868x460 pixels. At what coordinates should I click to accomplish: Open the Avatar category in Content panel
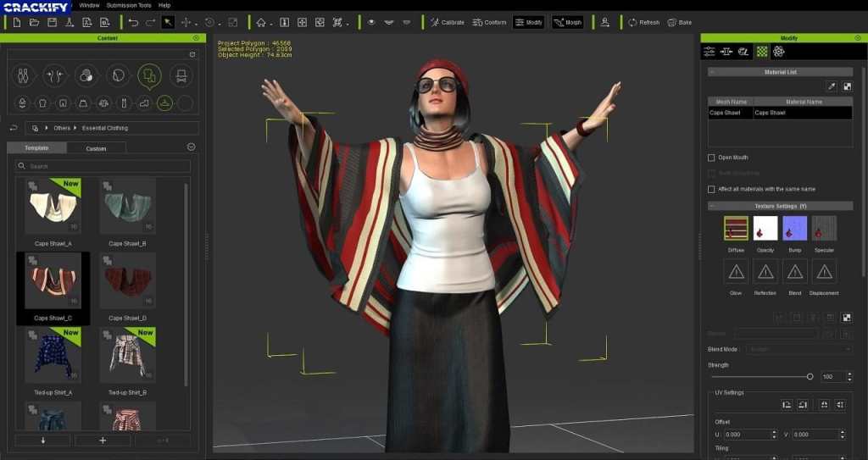(23, 76)
